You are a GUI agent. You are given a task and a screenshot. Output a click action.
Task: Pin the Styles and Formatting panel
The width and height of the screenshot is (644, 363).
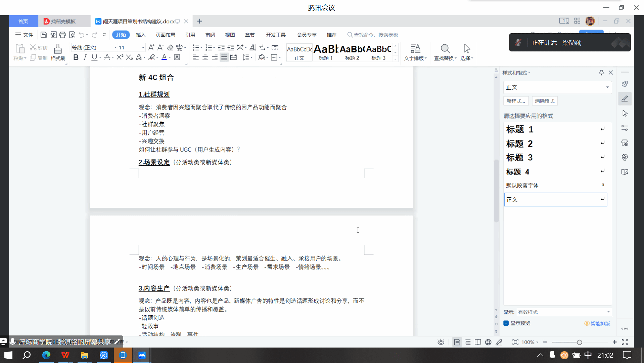coord(601,73)
